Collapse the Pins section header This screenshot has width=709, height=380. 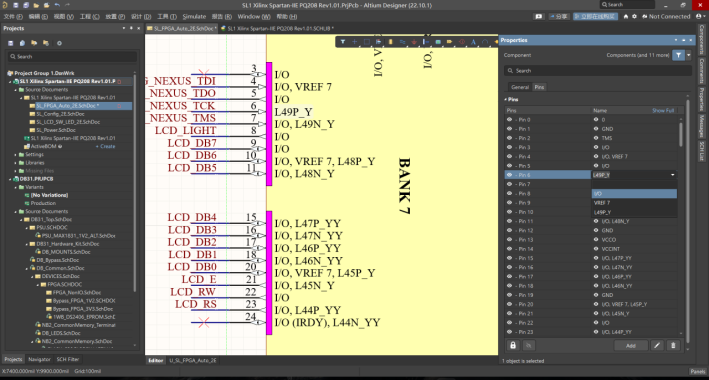click(511, 99)
